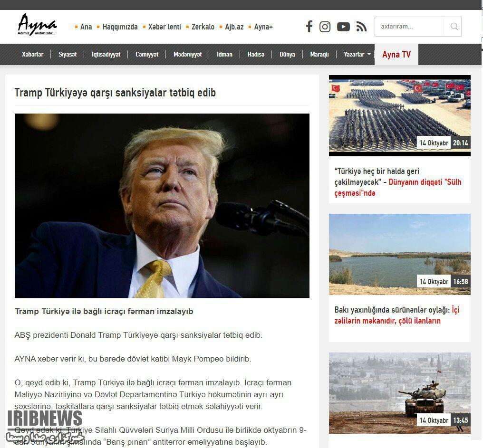Viewport: 483px width, 448px height.
Task: Open the Instagram icon link
Action: [325, 27]
